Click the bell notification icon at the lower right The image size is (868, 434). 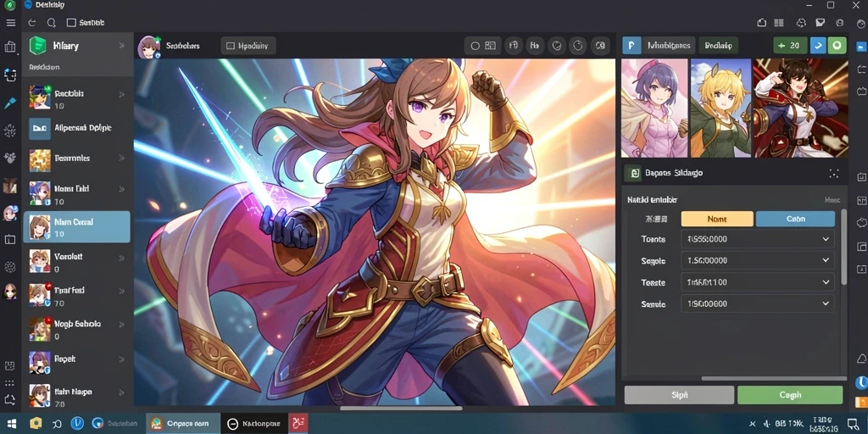(861, 359)
